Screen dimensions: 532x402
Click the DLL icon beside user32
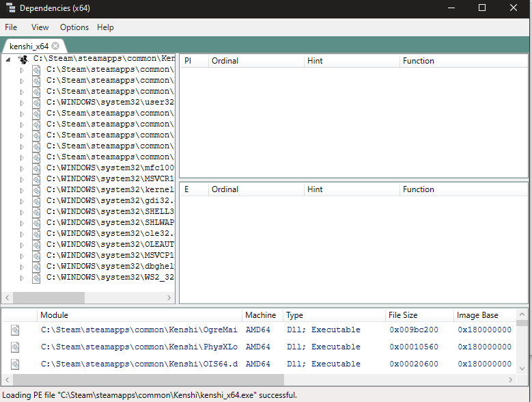(36, 103)
